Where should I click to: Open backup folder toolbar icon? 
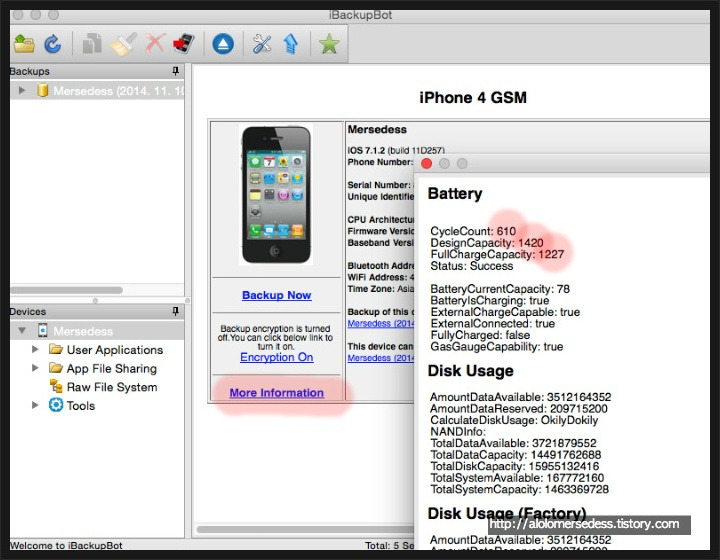coord(24,44)
